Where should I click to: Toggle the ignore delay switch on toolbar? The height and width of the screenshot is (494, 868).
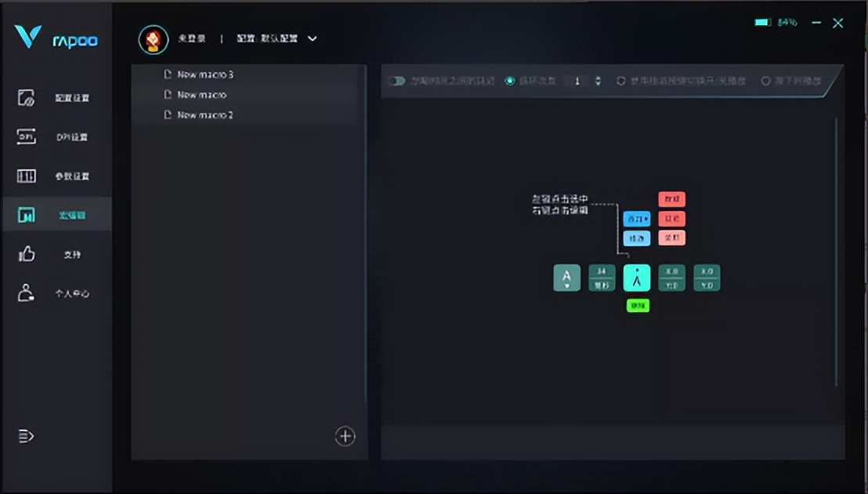pos(397,81)
